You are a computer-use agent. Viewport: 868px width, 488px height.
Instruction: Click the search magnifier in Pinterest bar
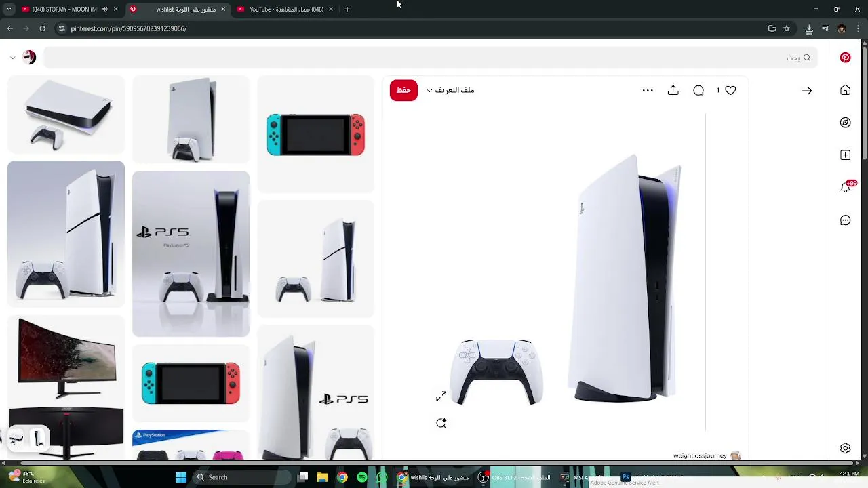(x=807, y=58)
